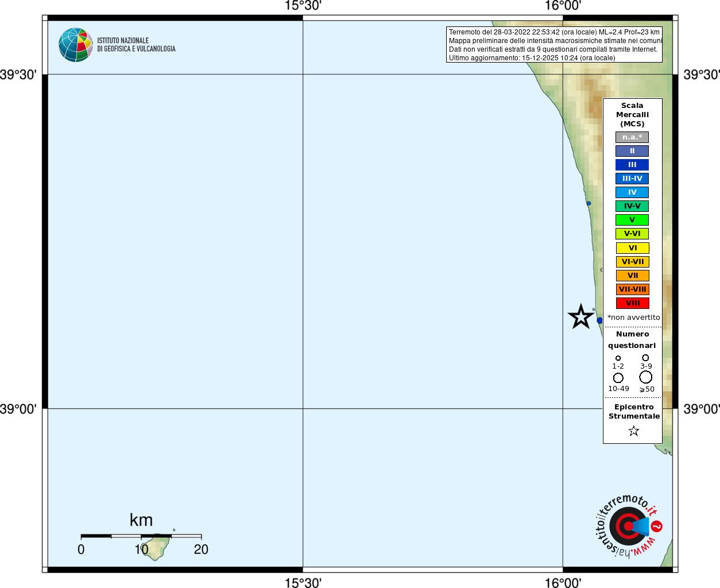Screen dimensions: 720x588
Task: Click 'ISTITUTO NAZIONALE DI GEOFISICA' text
Action: pos(136,45)
